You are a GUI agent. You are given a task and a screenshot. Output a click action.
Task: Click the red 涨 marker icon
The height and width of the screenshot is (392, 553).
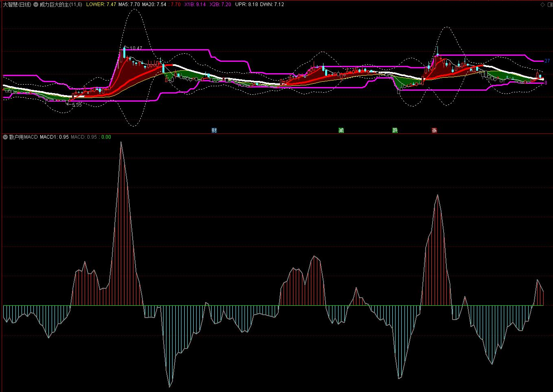coord(434,131)
